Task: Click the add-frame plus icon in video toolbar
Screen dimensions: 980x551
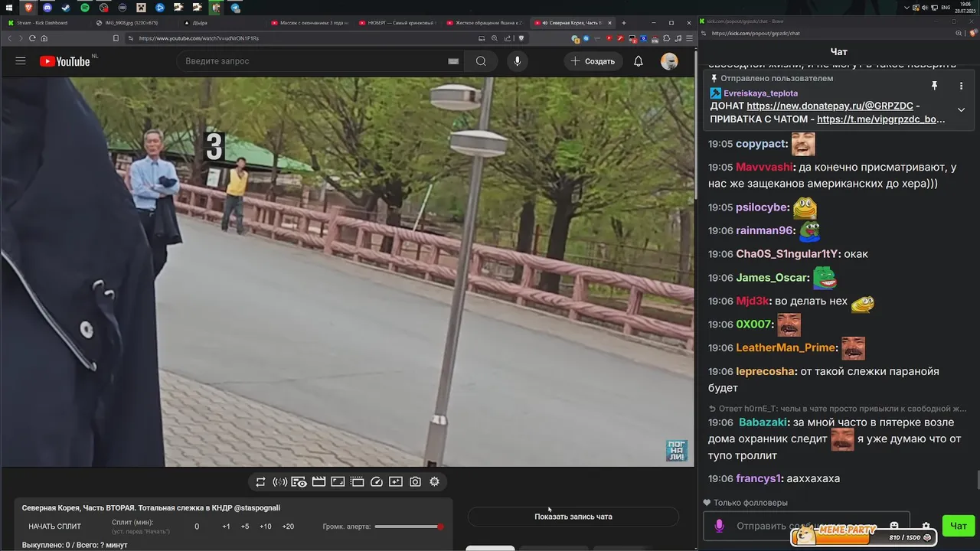Action: coord(396,481)
